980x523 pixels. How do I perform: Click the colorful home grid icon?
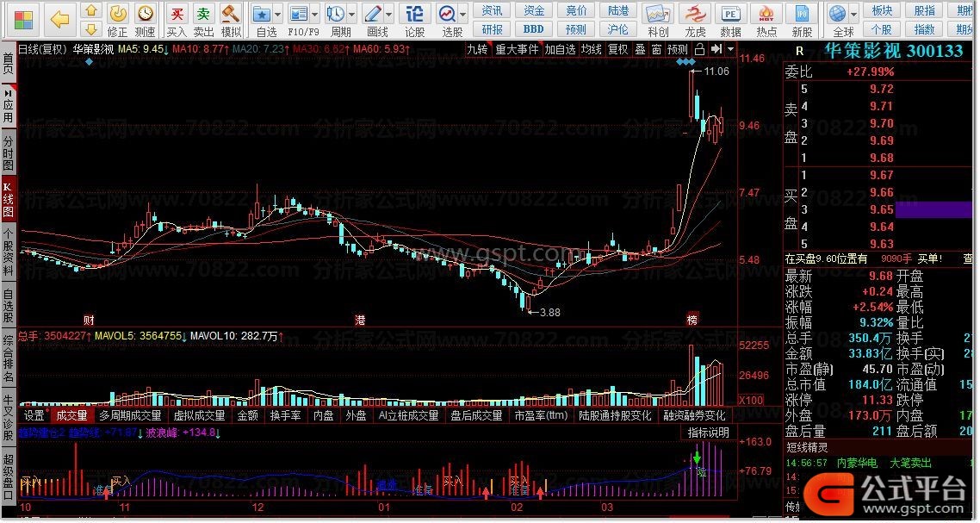point(22,20)
